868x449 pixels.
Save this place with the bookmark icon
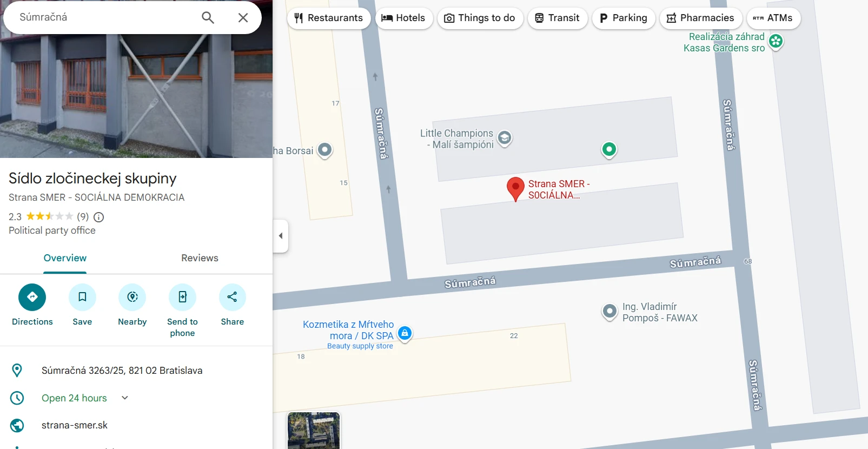tap(82, 297)
